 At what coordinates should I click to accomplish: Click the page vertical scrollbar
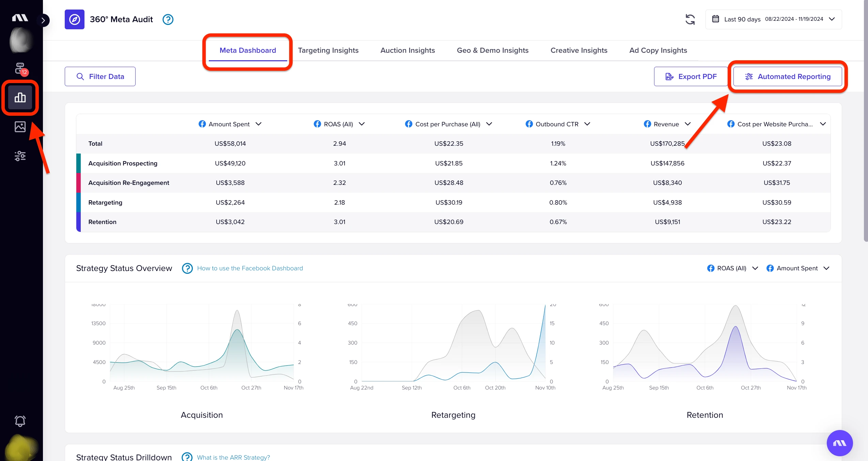tap(866, 121)
